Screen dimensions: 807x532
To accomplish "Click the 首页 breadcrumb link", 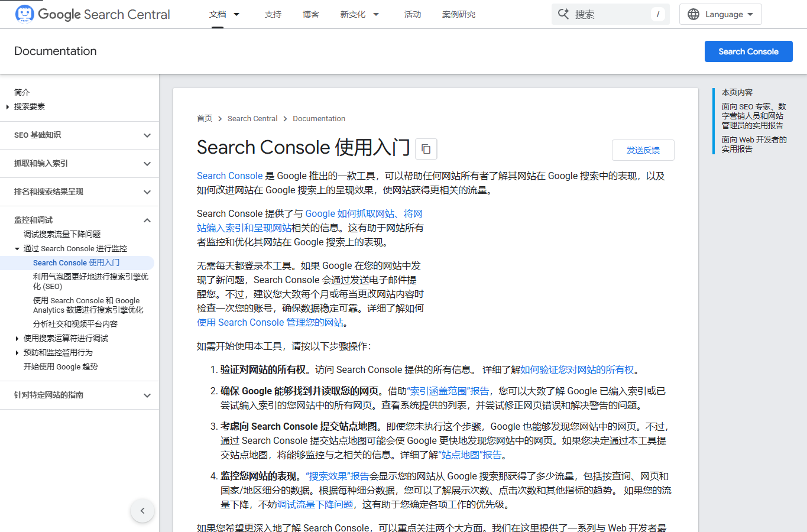I will click(x=205, y=119).
